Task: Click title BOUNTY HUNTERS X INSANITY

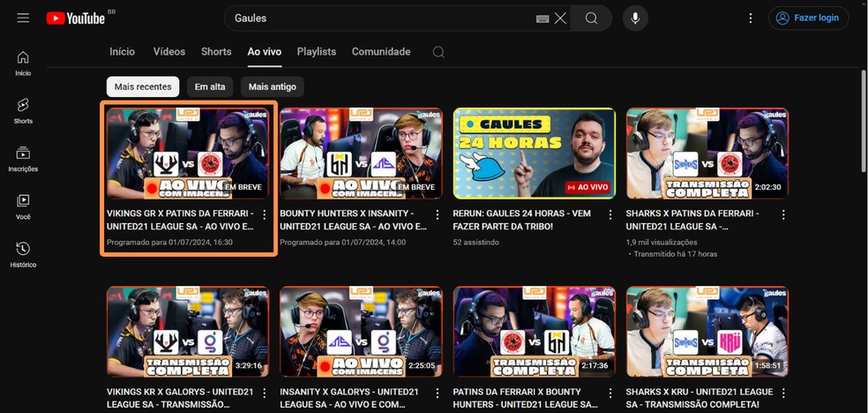Action: 353,220
